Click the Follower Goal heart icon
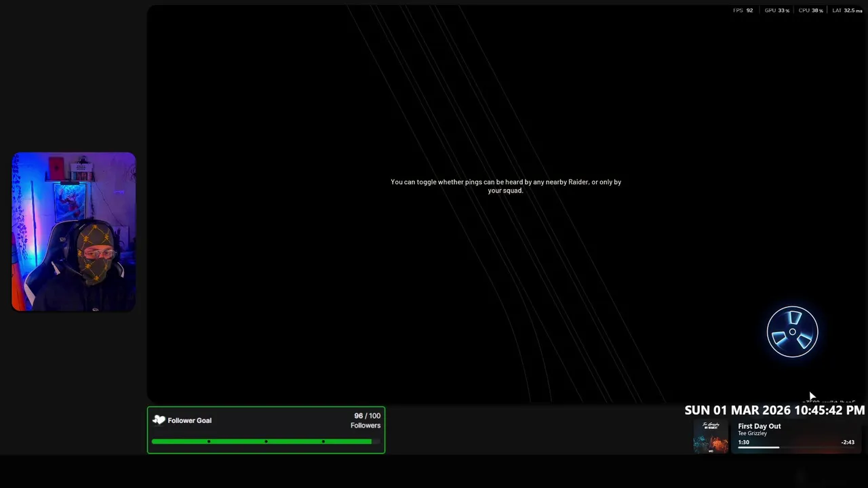This screenshot has width=868, height=488. click(x=159, y=420)
